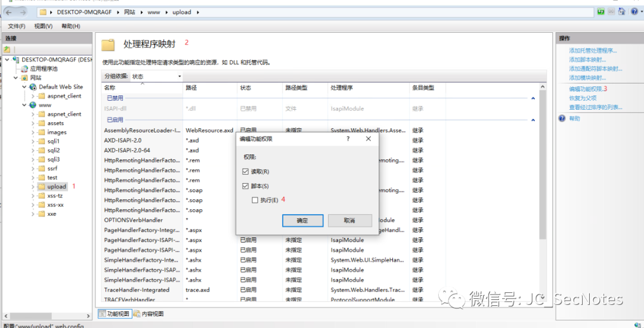Select the TraceHandler-Integrated row
Screen dimensions: 644x328
pos(275,290)
